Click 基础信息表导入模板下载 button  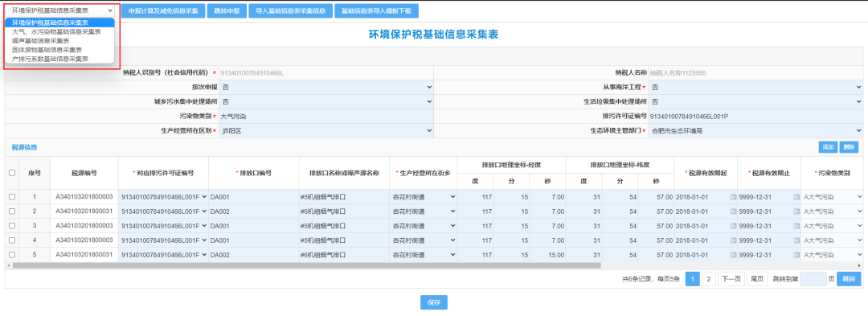[x=376, y=11]
